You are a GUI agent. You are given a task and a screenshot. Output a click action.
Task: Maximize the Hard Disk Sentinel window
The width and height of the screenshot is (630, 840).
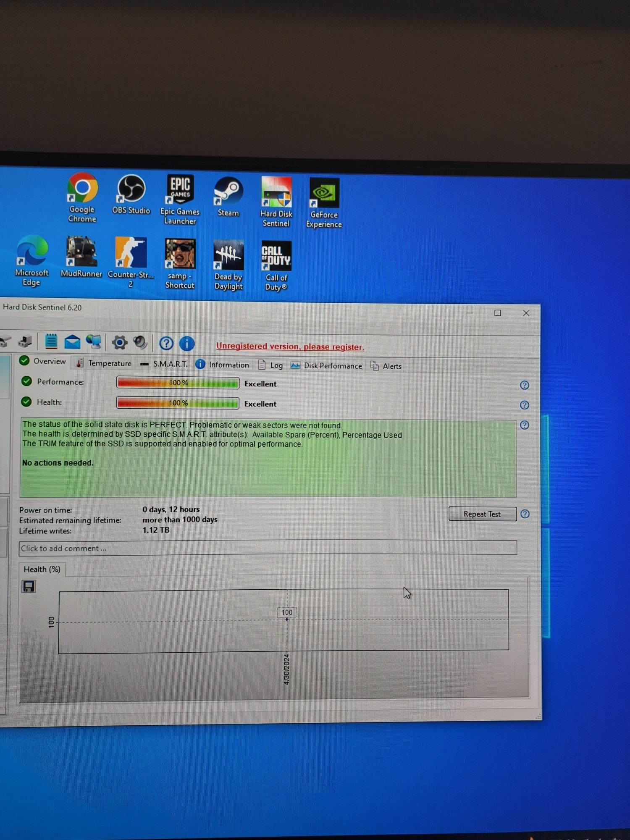[498, 313]
